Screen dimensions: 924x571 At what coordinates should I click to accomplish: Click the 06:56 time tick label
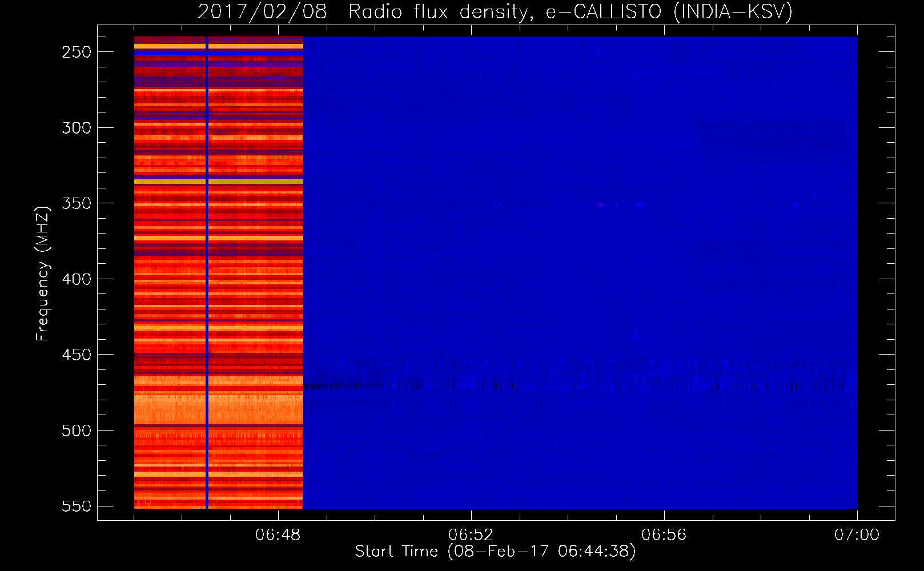pyautogui.click(x=664, y=535)
